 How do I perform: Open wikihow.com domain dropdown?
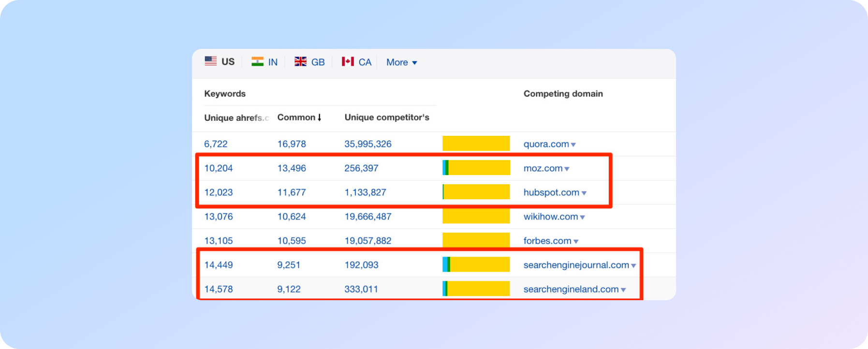(554, 217)
